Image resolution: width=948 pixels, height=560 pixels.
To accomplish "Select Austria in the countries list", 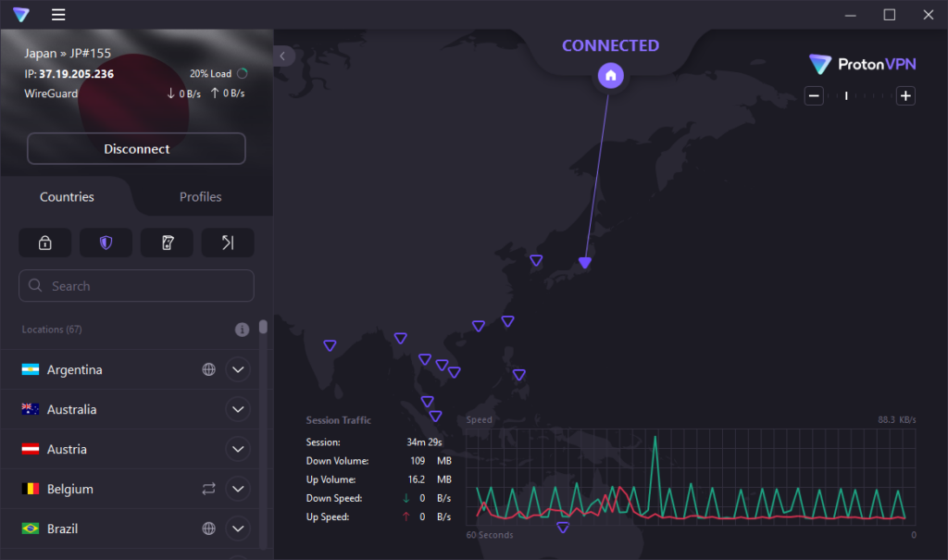I will pos(130,449).
